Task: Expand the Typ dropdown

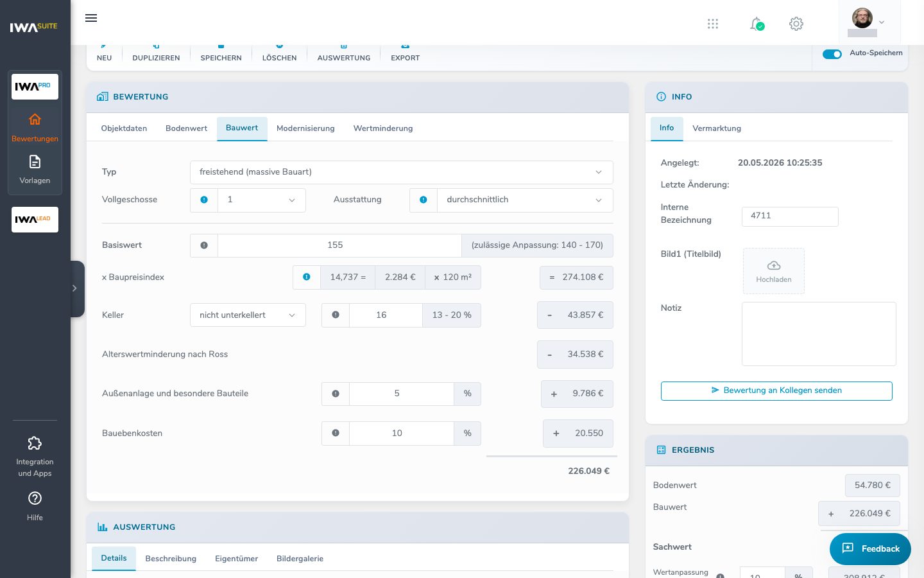Action: 402,172
